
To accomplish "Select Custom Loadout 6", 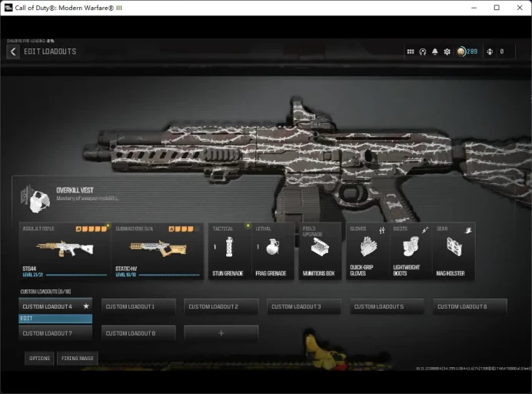I will [470, 306].
